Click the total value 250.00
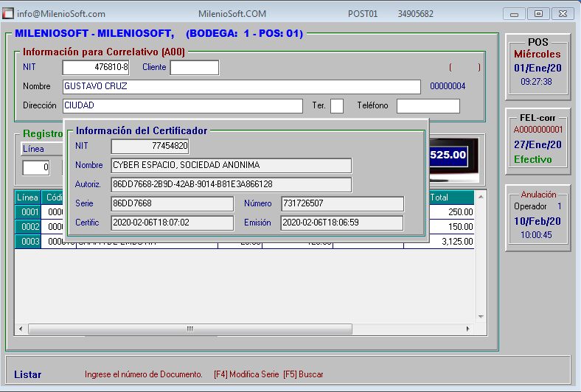Image resolution: width=581 pixels, height=392 pixels. point(460,212)
